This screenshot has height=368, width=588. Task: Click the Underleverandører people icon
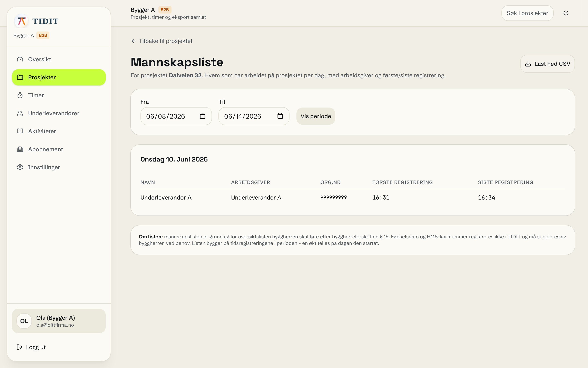[20, 113]
